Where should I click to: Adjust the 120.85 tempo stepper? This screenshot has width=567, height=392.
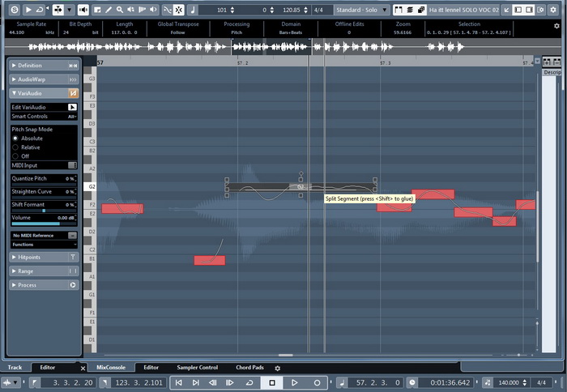(306, 10)
